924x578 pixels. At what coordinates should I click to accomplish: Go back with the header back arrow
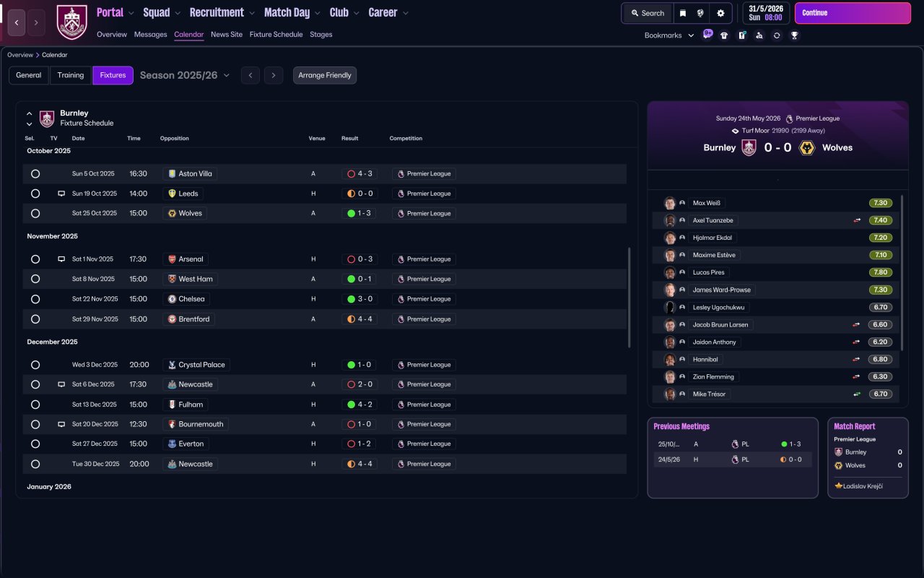(17, 23)
